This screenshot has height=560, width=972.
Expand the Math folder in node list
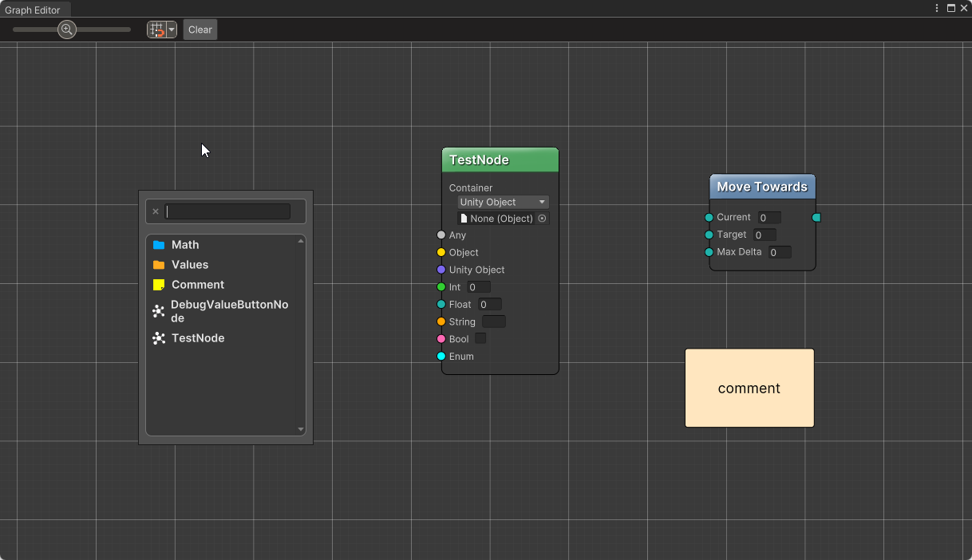tap(185, 245)
